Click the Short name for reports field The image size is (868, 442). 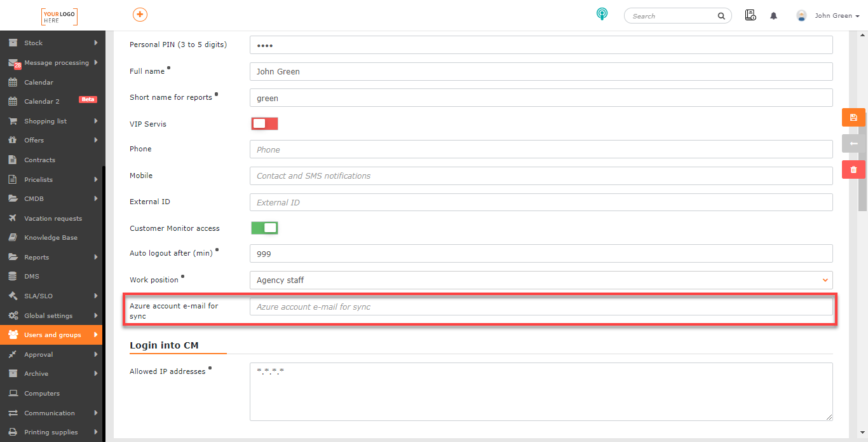(x=541, y=97)
